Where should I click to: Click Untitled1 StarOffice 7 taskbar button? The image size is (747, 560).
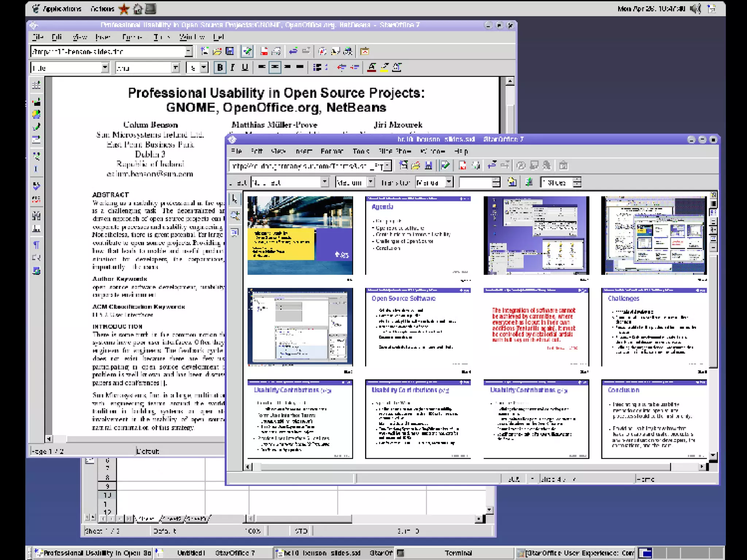[x=213, y=553]
